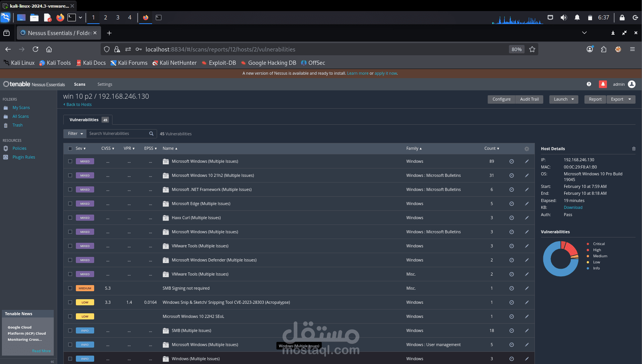642x364 pixels.
Task: Delete Host Details using the trash icon
Action: click(634, 149)
